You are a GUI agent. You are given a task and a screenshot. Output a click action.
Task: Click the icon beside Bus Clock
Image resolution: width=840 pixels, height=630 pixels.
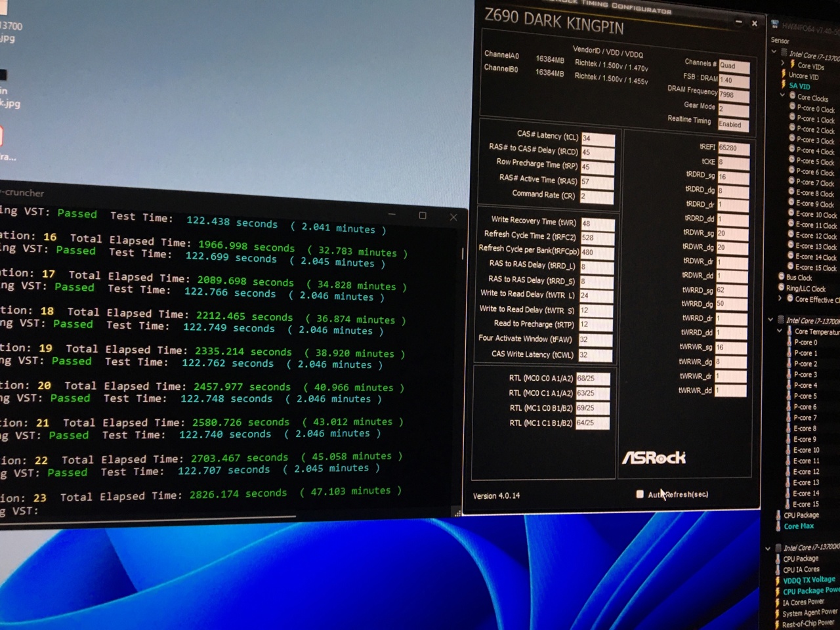point(782,277)
